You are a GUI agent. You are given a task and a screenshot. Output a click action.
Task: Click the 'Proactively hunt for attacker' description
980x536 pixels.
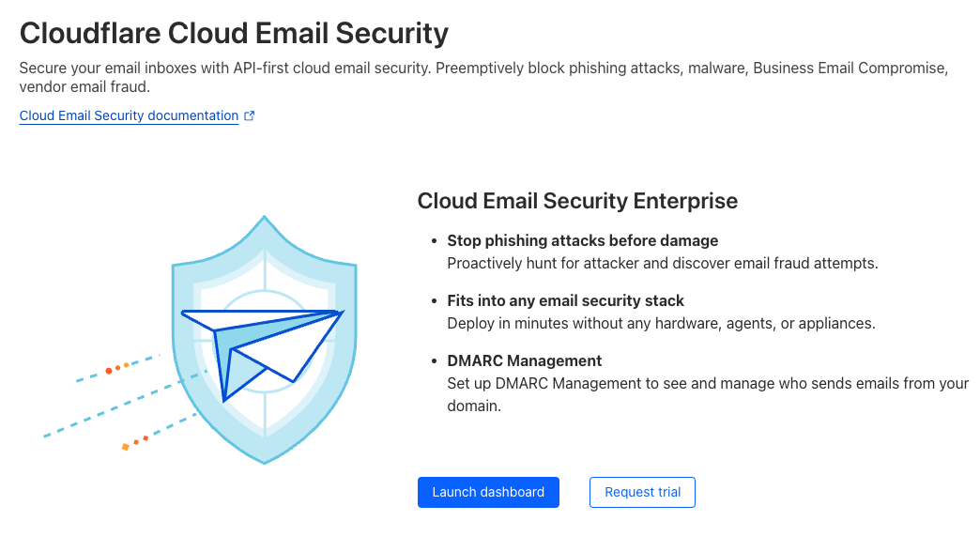[662, 263]
